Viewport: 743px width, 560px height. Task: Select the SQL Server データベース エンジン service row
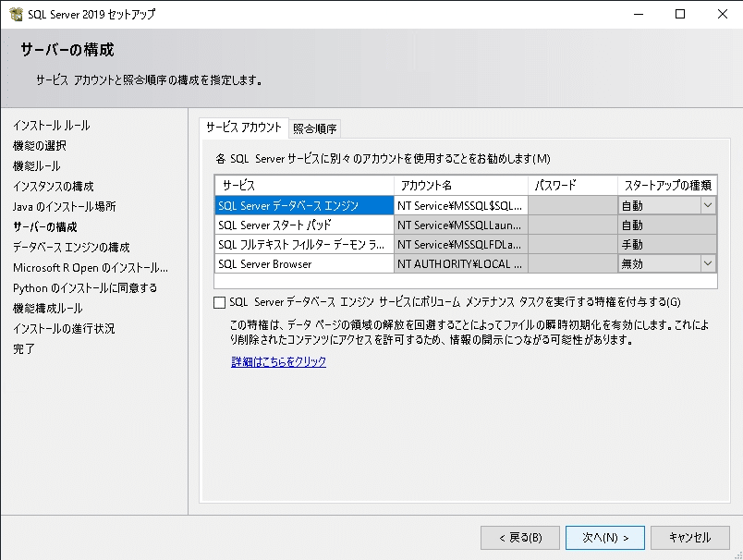click(304, 206)
